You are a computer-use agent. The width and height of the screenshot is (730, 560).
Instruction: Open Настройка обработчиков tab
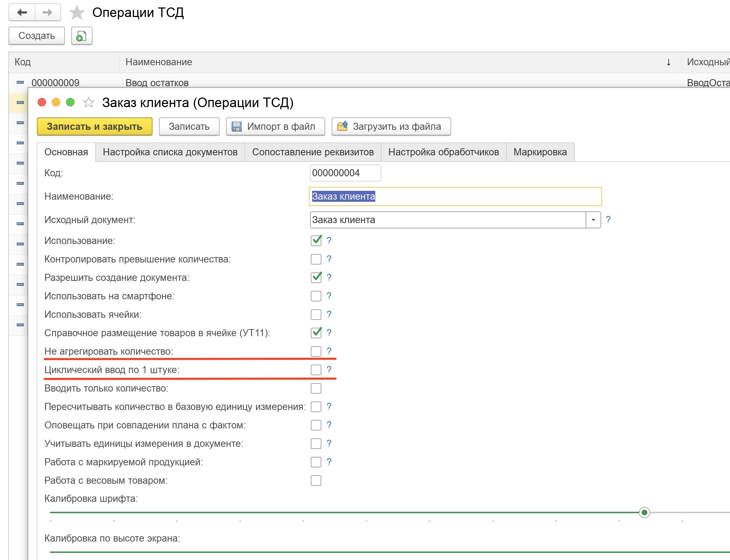443,152
